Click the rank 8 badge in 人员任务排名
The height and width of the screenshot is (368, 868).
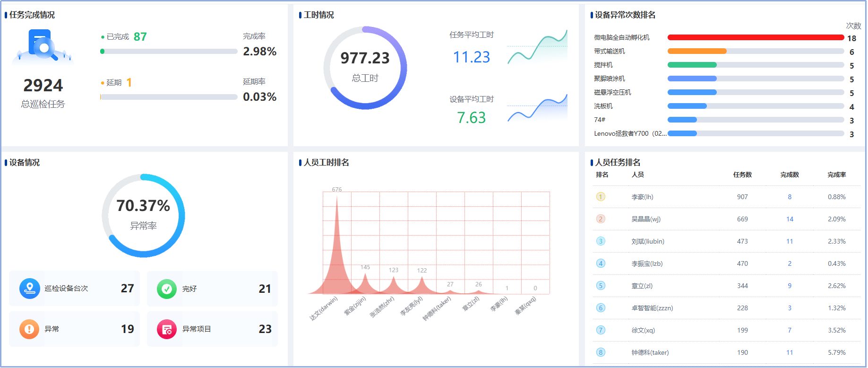pos(601,352)
